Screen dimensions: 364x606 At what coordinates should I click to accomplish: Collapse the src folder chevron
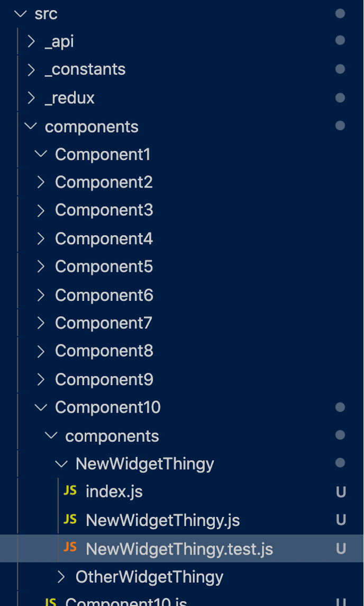tap(20, 14)
